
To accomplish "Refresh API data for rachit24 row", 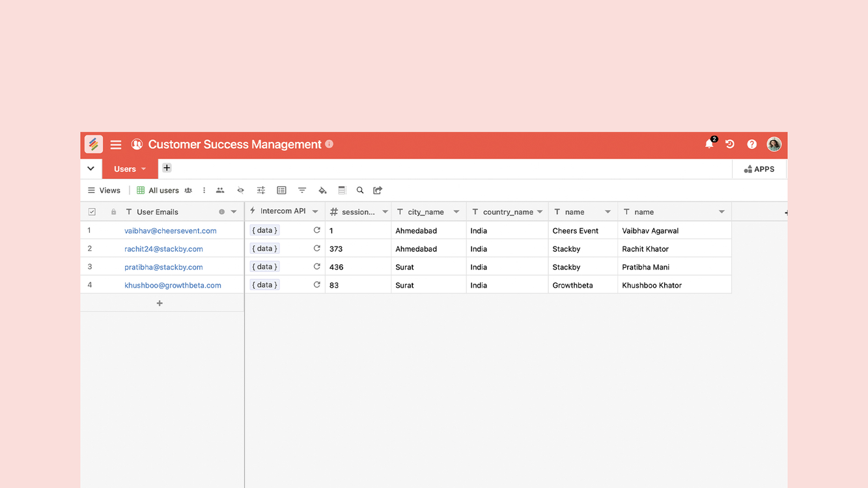I will point(317,249).
